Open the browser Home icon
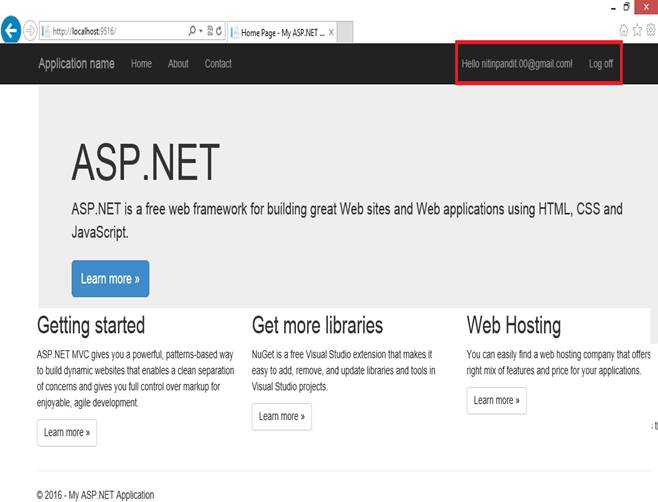Image resolution: width=658 pixels, height=502 pixels. pyautogui.click(x=624, y=30)
